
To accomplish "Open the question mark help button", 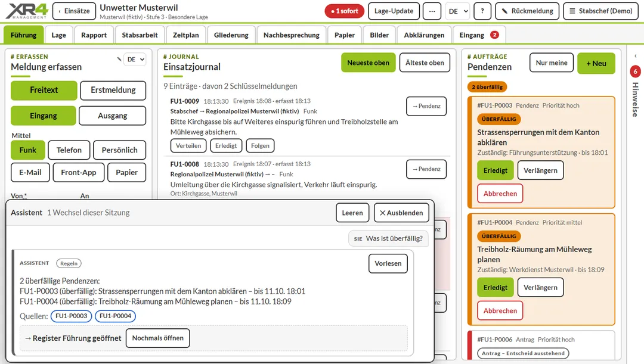I will click(482, 11).
